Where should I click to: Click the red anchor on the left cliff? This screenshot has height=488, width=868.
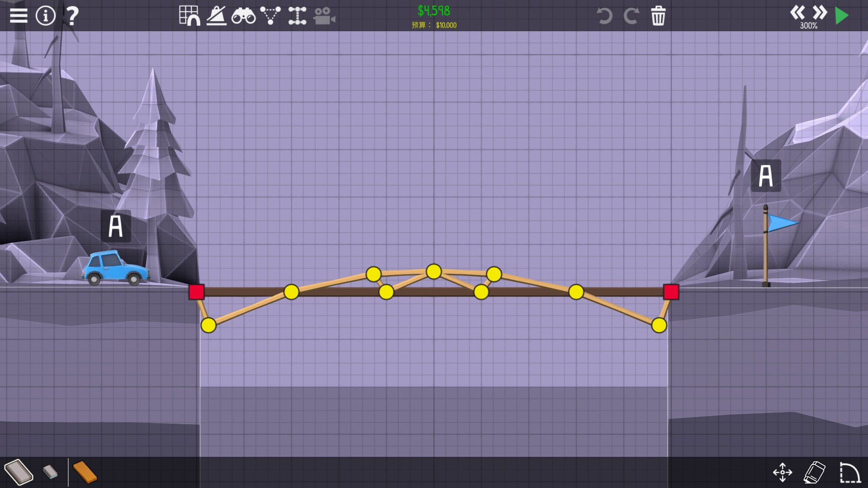(x=197, y=292)
